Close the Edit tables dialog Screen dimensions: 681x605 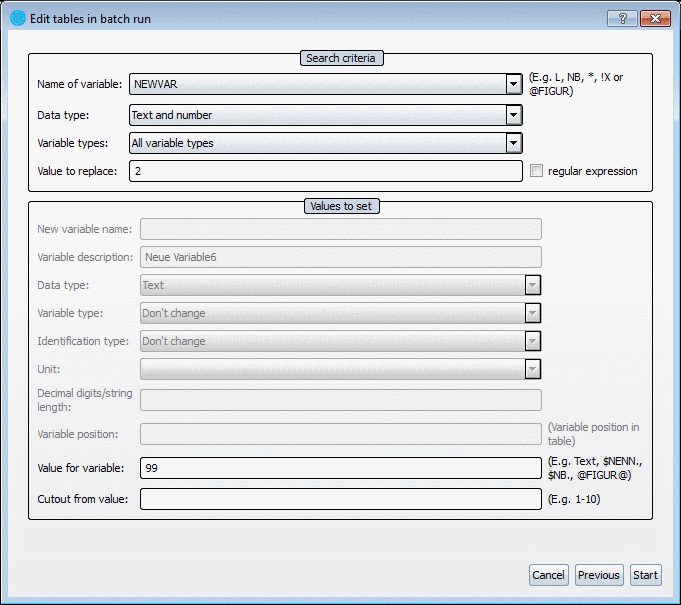pyautogui.click(x=655, y=18)
